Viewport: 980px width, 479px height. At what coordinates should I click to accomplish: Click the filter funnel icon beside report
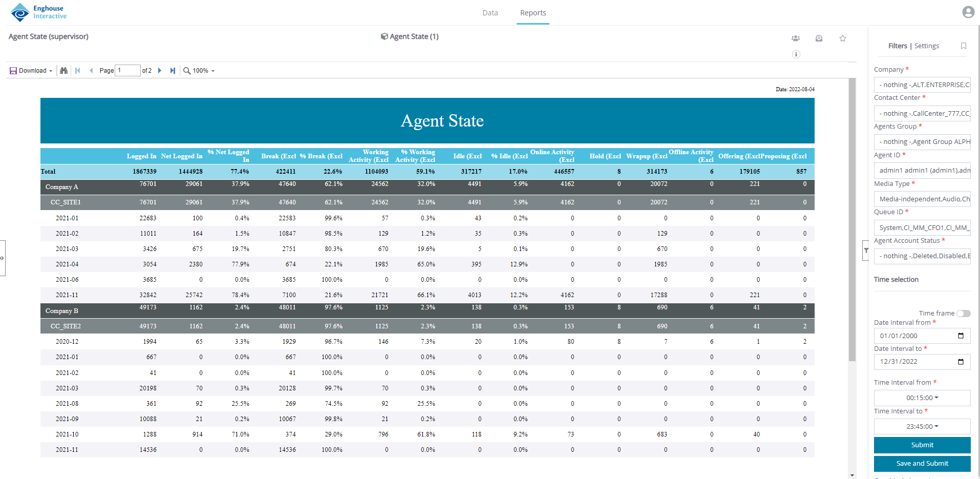tap(866, 251)
